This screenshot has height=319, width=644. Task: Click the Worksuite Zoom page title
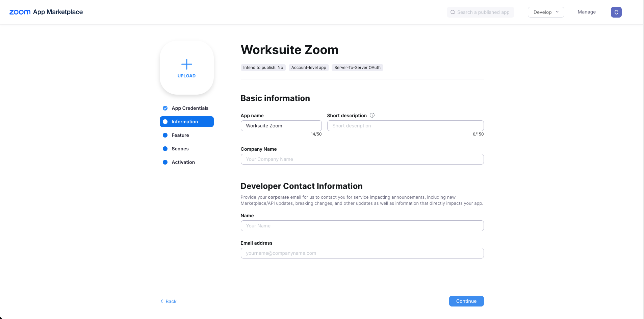pyautogui.click(x=289, y=50)
